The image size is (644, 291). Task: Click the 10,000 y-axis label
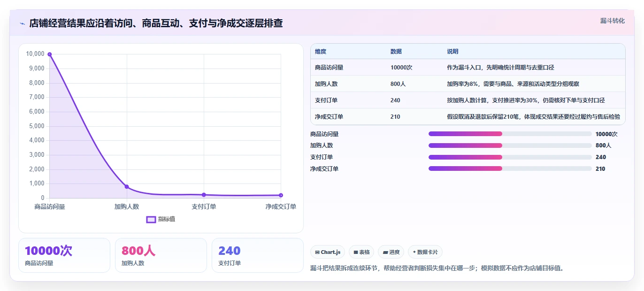[35, 54]
